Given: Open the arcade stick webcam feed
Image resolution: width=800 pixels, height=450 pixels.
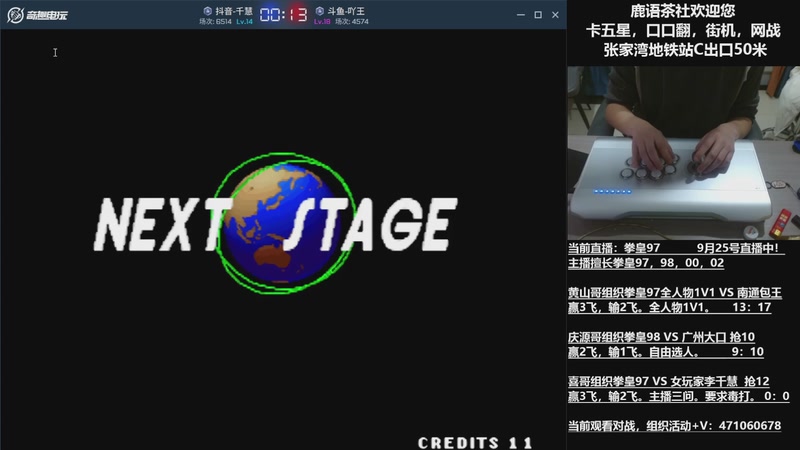Looking at the screenshot, I should [x=684, y=153].
